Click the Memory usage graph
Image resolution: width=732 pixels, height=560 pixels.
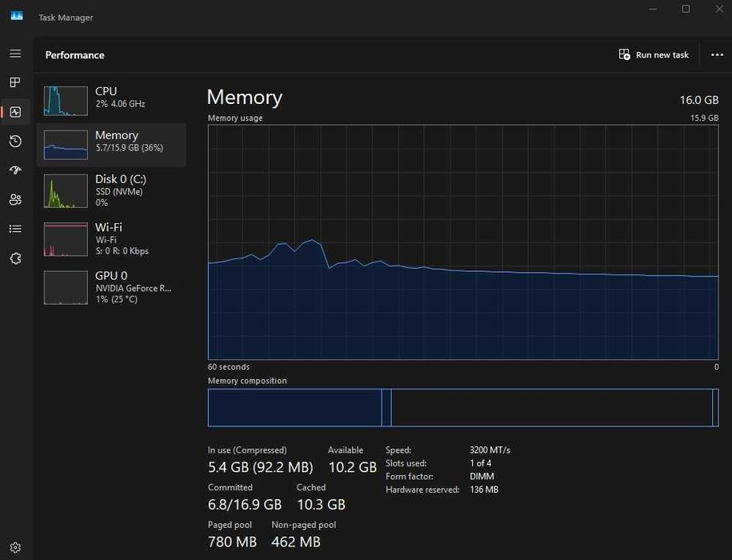pyautogui.click(x=463, y=242)
